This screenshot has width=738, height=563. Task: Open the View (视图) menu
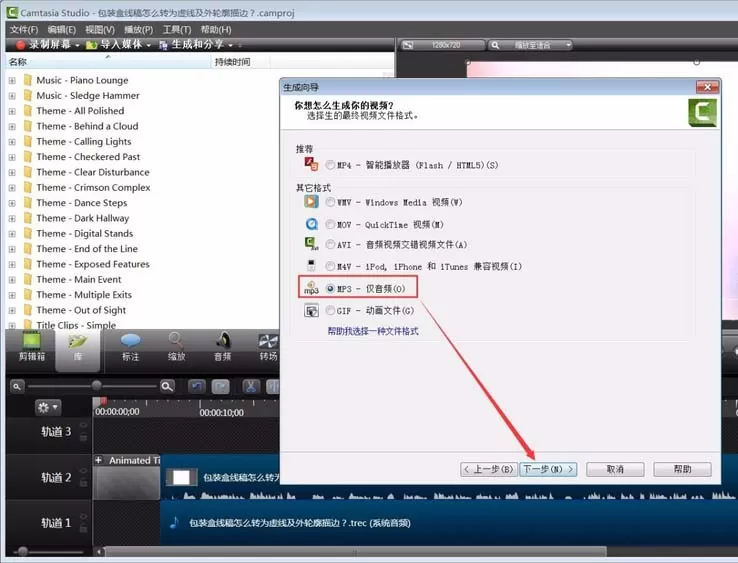click(100, 30)
